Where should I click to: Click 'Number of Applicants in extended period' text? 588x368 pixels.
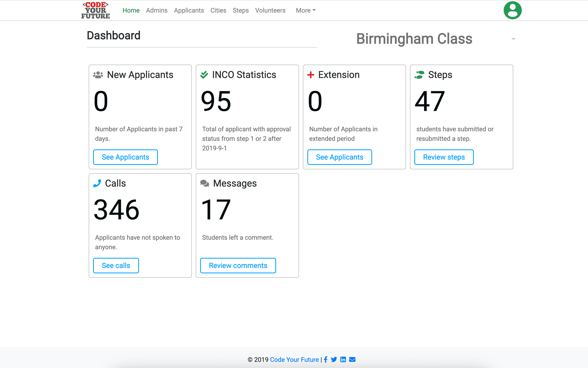point(343,134)
